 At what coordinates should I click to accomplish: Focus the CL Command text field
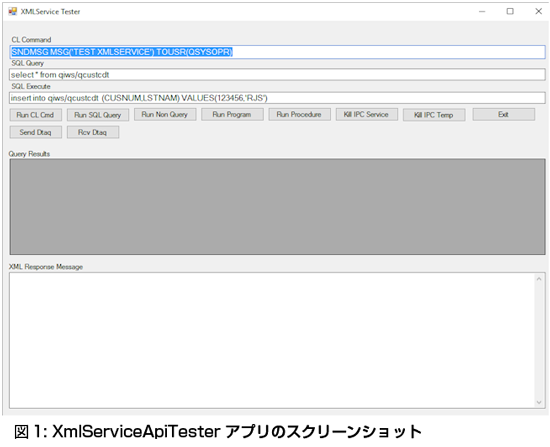click(x=277, y=52)
